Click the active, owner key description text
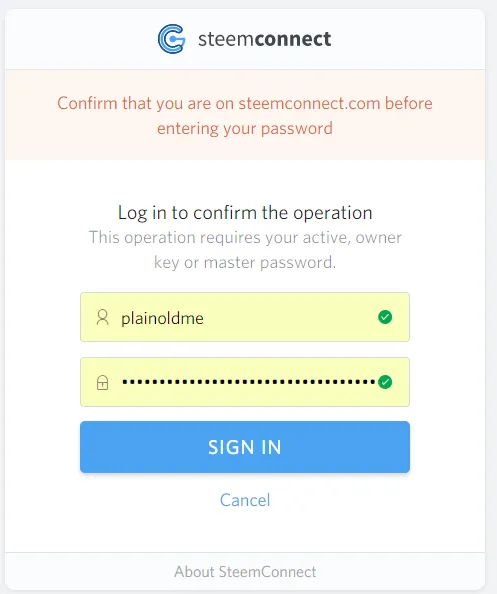Image resolution: width=497 pixels, height=594 pixels. click(245, 250)
